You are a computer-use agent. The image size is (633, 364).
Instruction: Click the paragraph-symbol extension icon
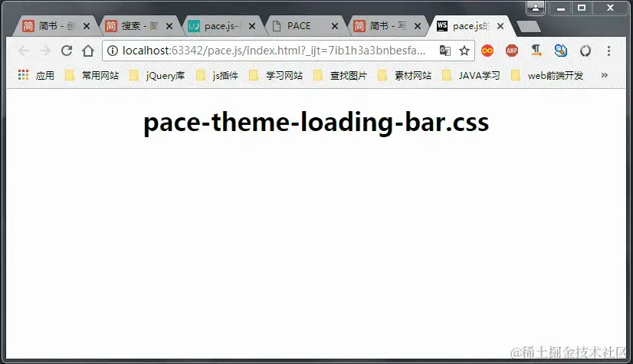[x=536, y=51]
